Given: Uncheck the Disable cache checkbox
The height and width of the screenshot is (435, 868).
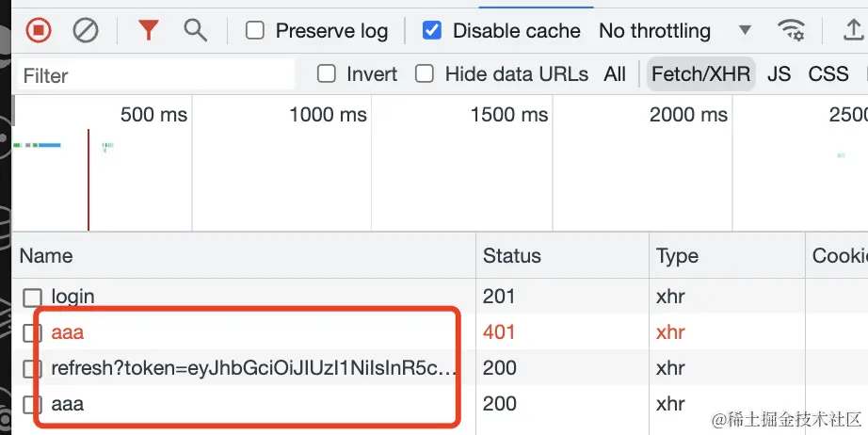Looking at the screenshot, I should point(432,30).
